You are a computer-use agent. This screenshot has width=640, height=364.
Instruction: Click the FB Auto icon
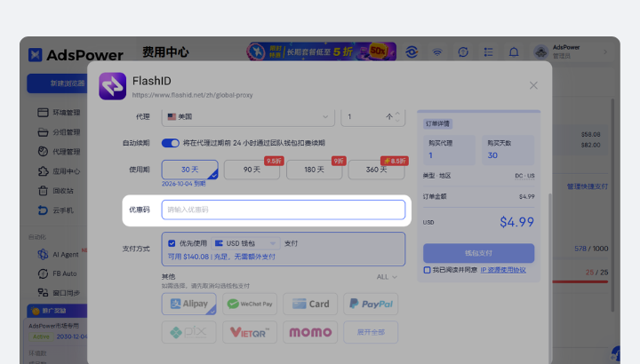click(43, 273)
